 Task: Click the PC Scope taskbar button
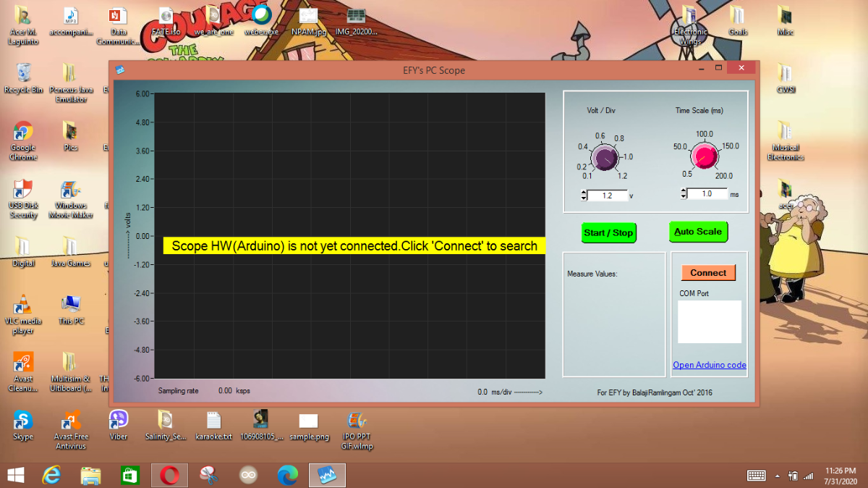click(327, 475)
